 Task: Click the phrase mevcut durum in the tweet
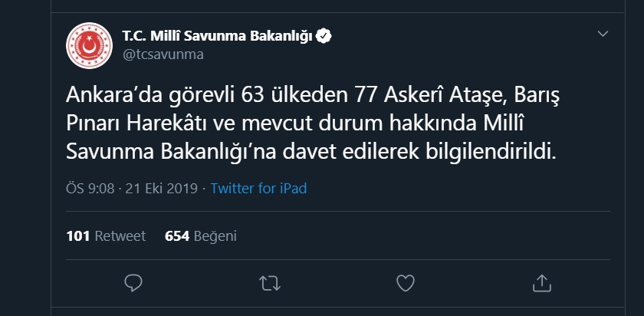pyautogui.click(x=314, y=124)
